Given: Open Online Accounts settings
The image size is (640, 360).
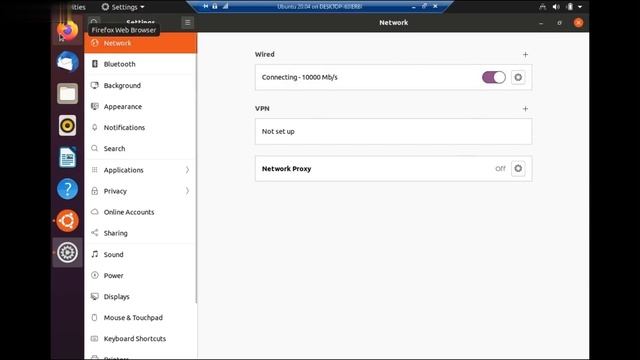Looking at the screenshot, I should [140, 212].
